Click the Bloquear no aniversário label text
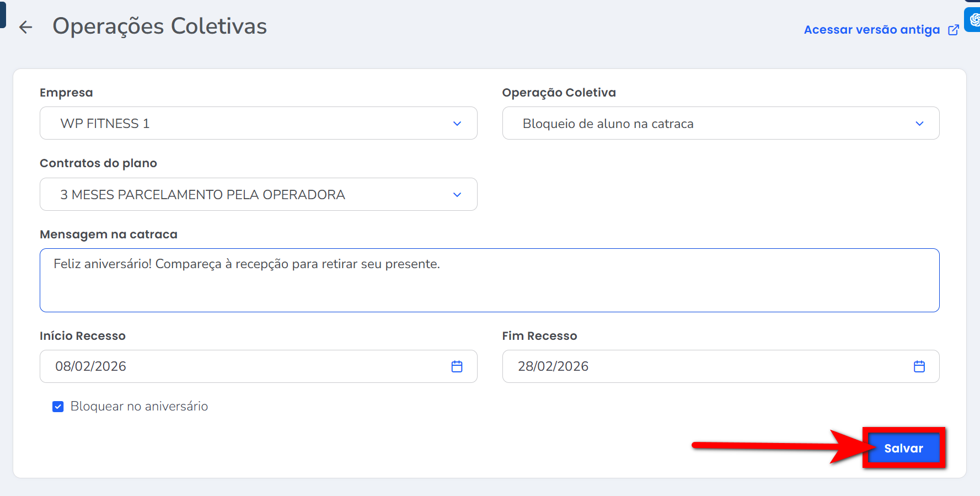Image resolution: width=980 pixels, height=496 pixels. 139,407
